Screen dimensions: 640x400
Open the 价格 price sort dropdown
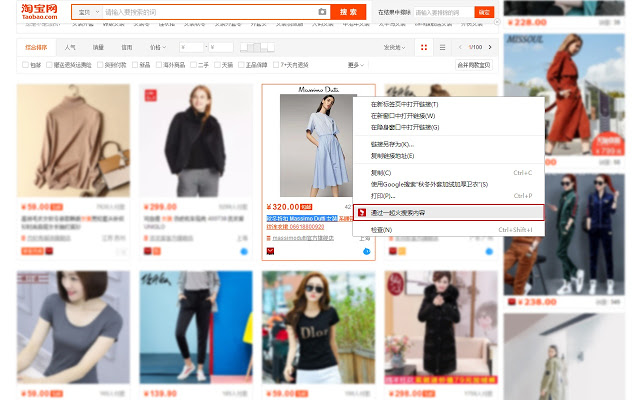(x=158, y=47)
